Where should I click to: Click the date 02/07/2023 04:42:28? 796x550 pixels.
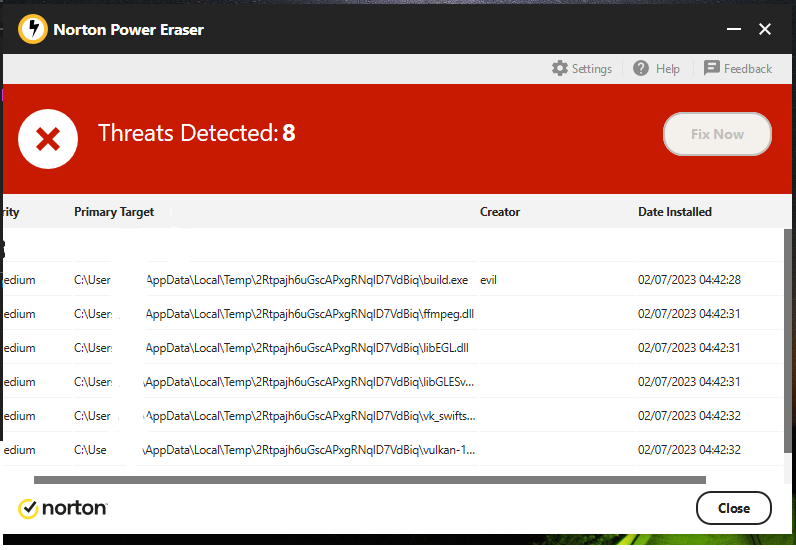689,280
